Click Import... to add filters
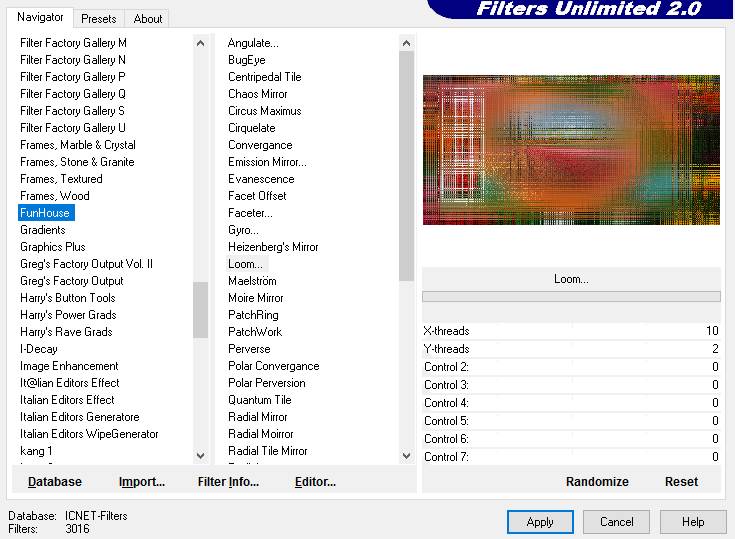This screenshot has height=539, width=735. coord(142,481)
